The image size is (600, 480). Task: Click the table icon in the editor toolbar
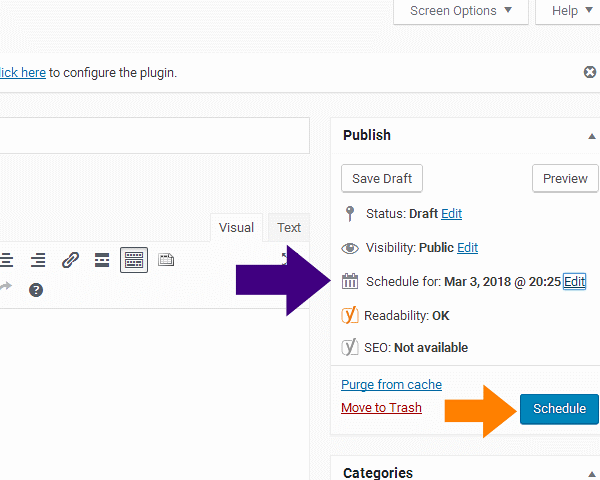coord(166,261)
